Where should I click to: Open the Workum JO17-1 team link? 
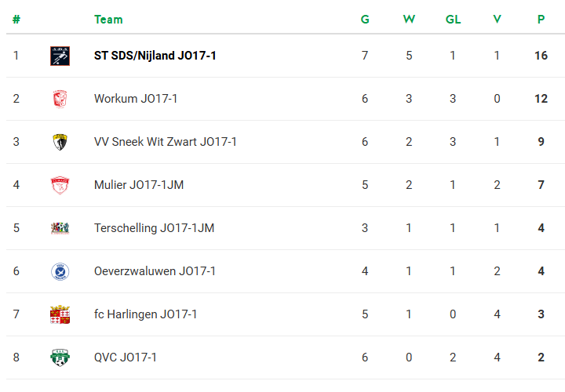134,99
